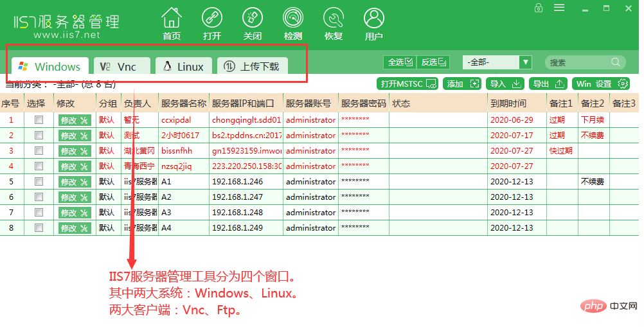Select IP cell 192.168.1.248
Screen dimensions: 644x327
(x=246, y=212)
